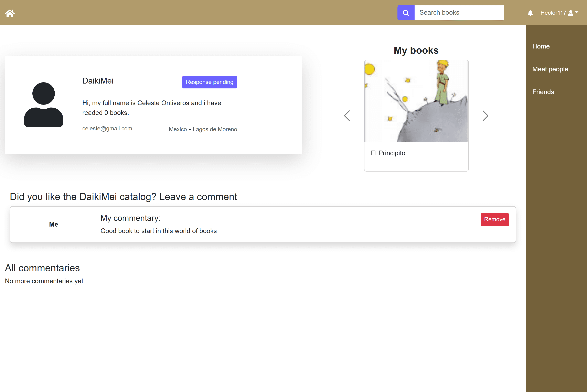This screenshot has height=392, width=587.
Task: Open Meet people in the sidebar
Action: (x=550, y=69)
